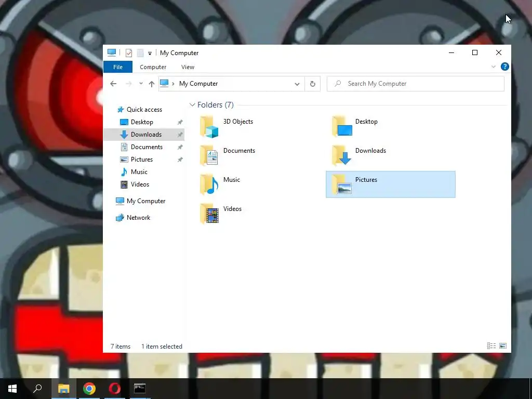Unpin Downloads using its pin icon
The image size is (532, 399).
click(x=180, y=135)
